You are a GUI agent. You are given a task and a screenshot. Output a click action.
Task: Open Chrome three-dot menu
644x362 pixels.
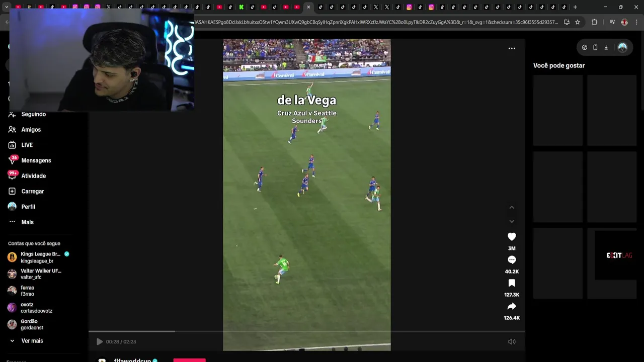[x=637, y=22]
